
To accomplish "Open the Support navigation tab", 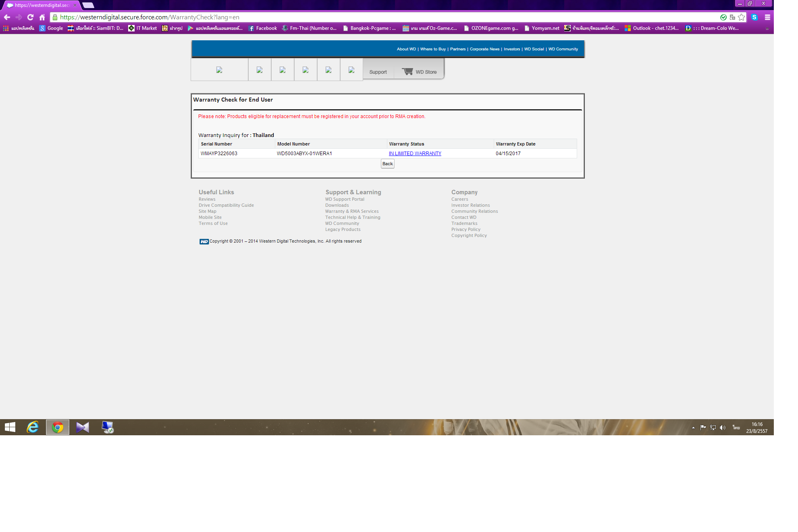I will 378,72.
